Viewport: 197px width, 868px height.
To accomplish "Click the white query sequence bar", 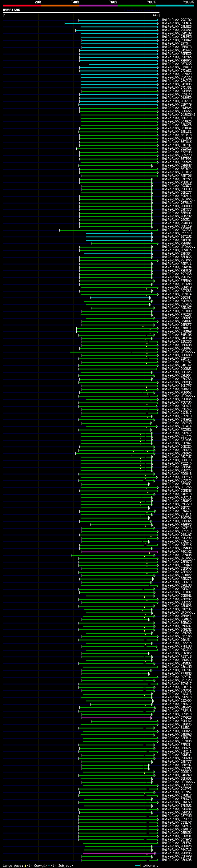I will 81,12.
